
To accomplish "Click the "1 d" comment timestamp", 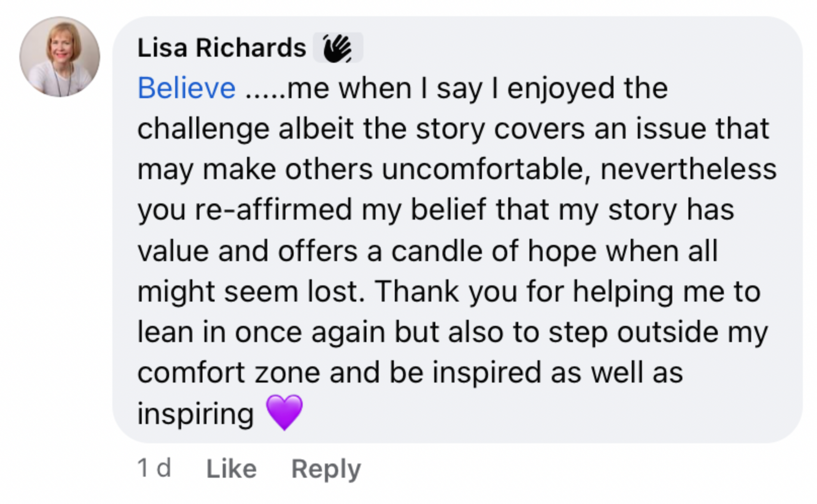I will [x=154, y=468].
